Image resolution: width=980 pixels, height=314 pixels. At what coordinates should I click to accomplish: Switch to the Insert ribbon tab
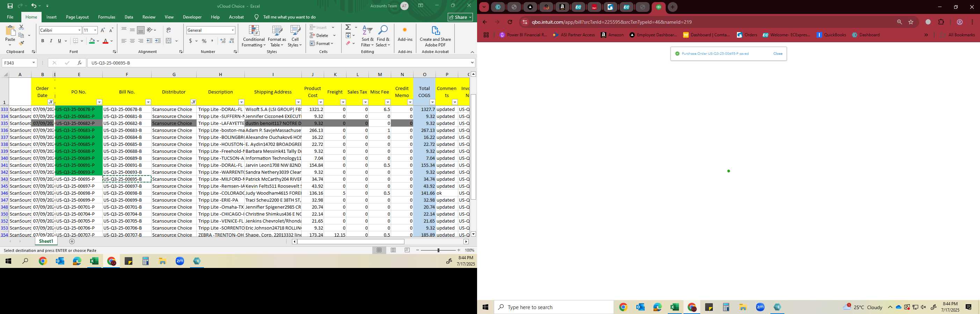pyautogui.click(x=51, y=17)
